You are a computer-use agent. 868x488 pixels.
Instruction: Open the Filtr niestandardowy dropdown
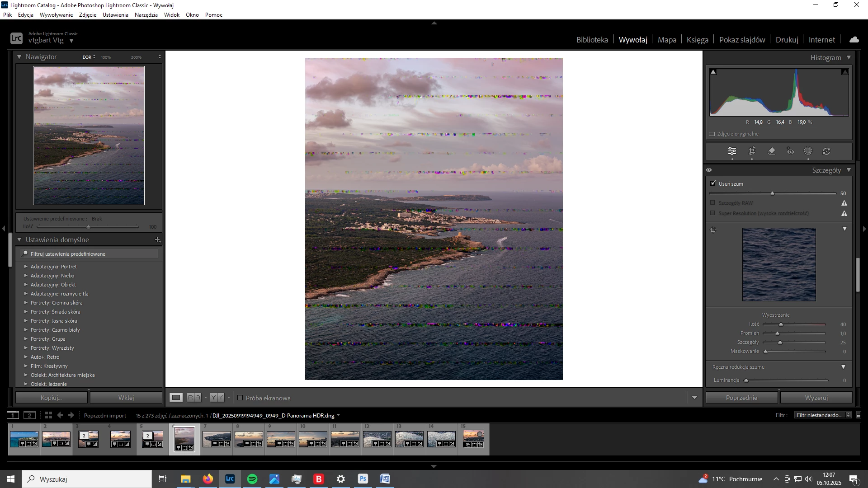click(822, 415)
